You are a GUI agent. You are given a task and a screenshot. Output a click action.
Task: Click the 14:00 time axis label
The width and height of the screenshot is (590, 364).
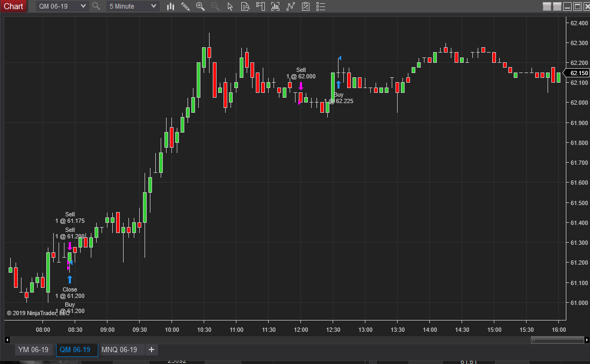click(x=430, y=330)
